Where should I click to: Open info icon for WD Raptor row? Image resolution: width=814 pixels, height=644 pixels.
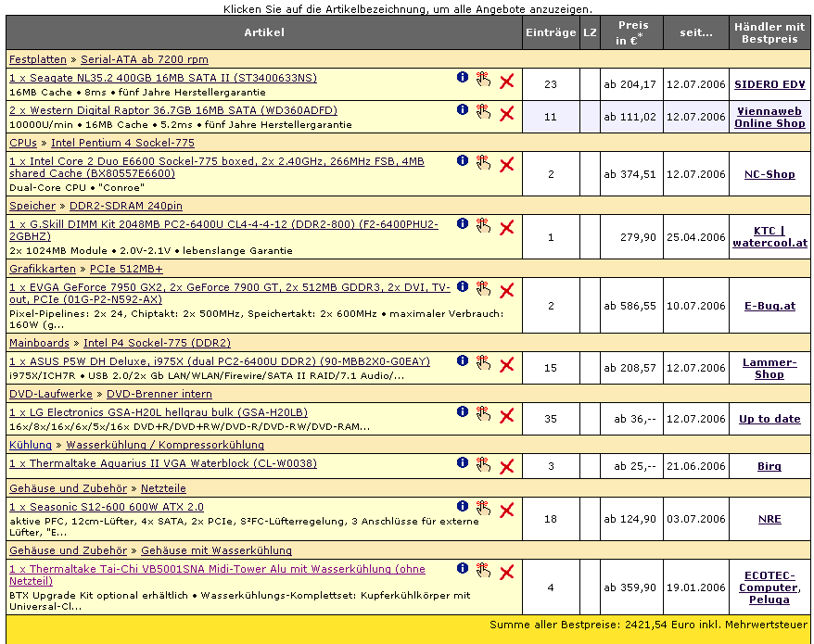[463, 109]
